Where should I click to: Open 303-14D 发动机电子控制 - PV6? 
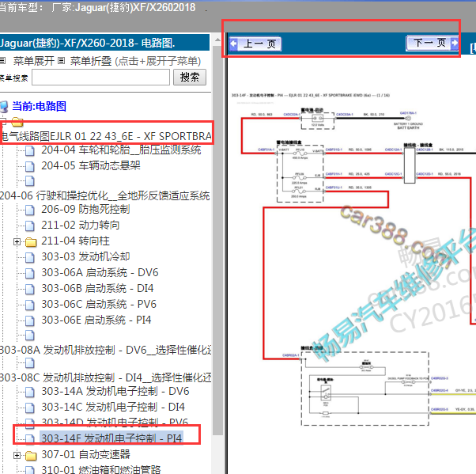coord(115,422)
